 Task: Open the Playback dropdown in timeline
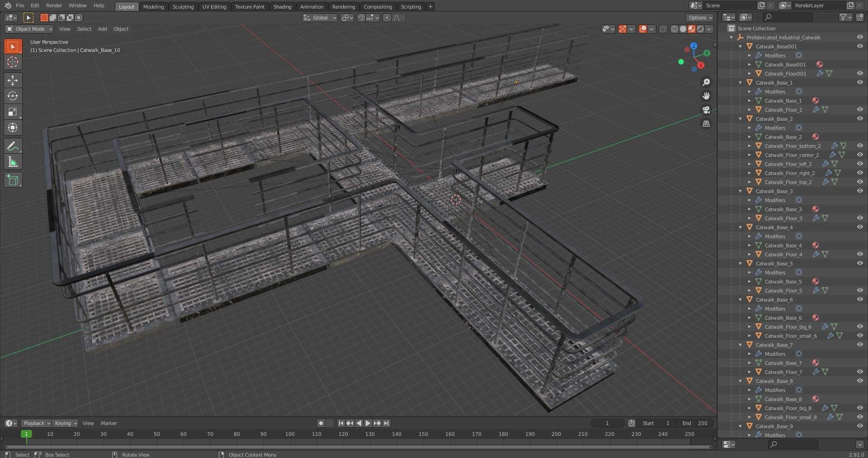point(36,423)
